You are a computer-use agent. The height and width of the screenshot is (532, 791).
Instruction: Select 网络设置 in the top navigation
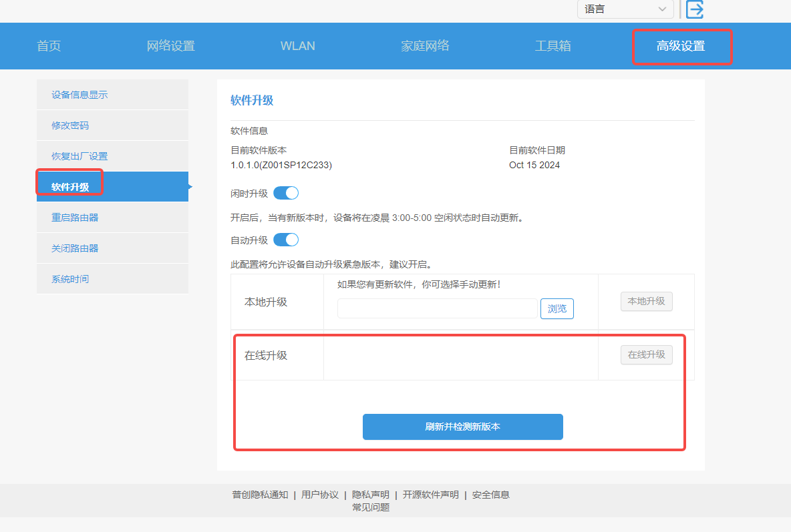pos(170,45)
